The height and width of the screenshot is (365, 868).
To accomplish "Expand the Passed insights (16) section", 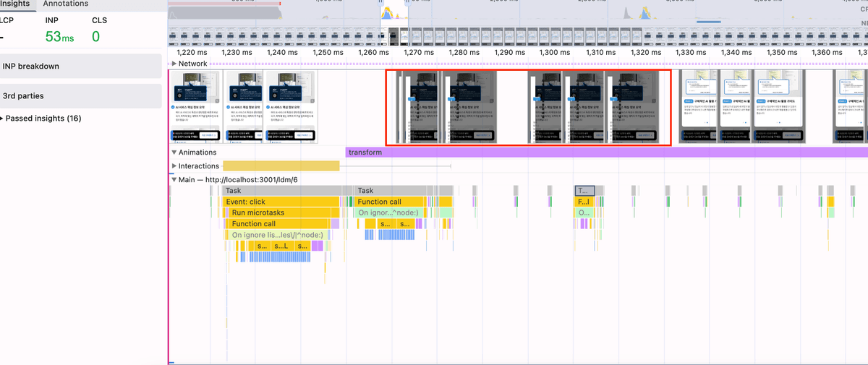I will [x=43, y=118].
